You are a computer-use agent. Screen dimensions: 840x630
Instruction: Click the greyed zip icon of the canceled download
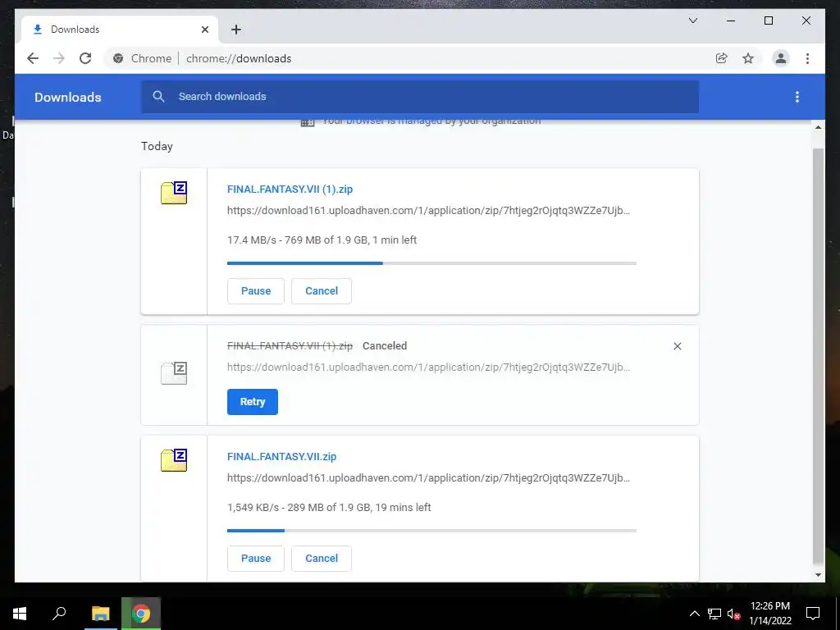[x=174, y=373]
